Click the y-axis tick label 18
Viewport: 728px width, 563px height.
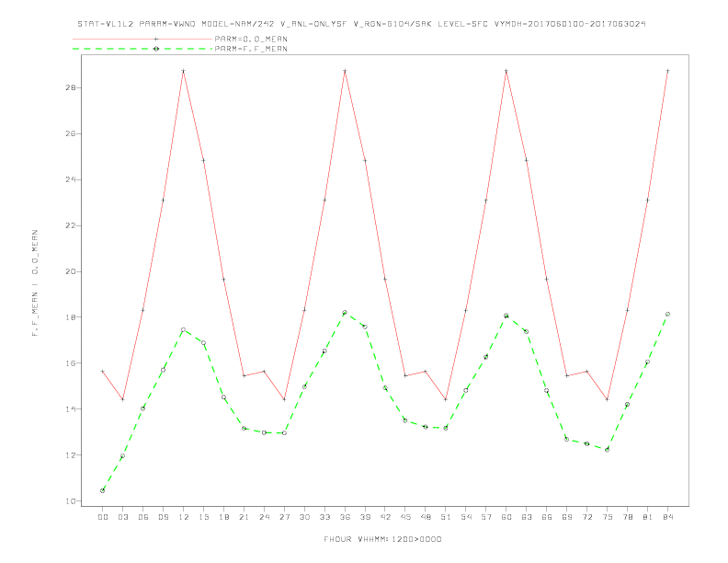70,317
